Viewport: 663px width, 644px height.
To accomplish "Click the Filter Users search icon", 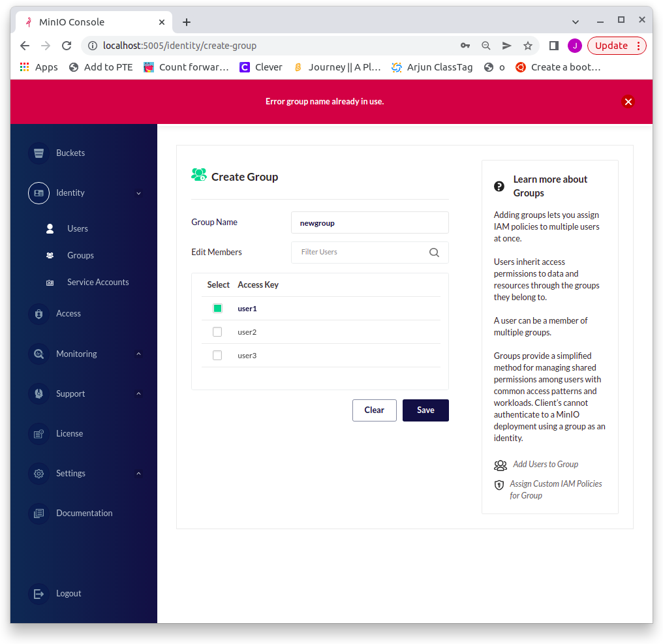I will [434, 253].
